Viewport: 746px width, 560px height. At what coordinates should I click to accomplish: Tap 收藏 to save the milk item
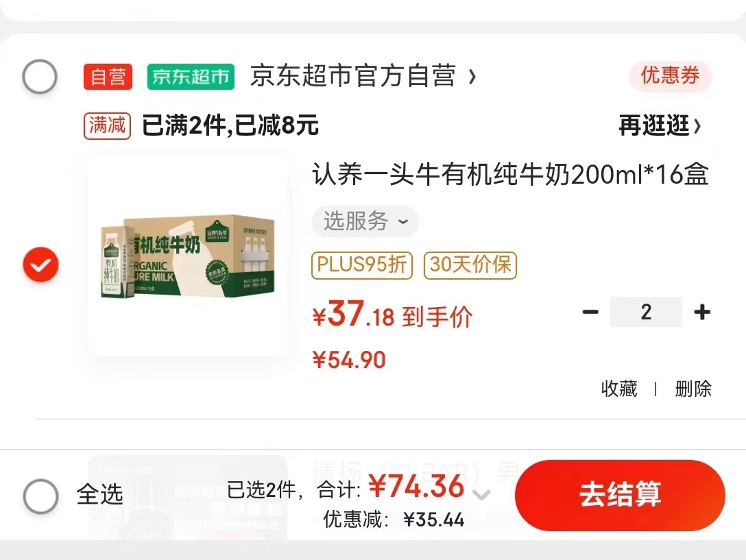pyautogui.click(x=619, y=389)
